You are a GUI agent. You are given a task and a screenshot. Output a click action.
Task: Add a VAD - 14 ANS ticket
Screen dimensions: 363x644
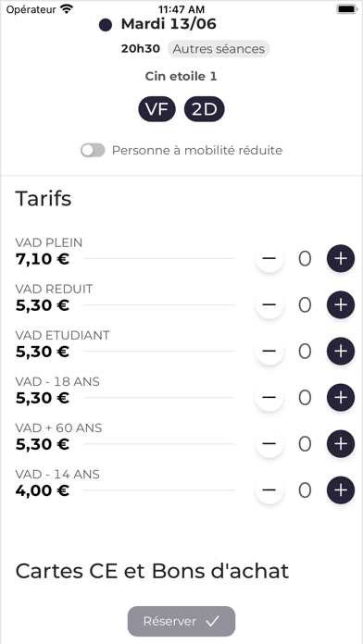[x=341, y=490]
